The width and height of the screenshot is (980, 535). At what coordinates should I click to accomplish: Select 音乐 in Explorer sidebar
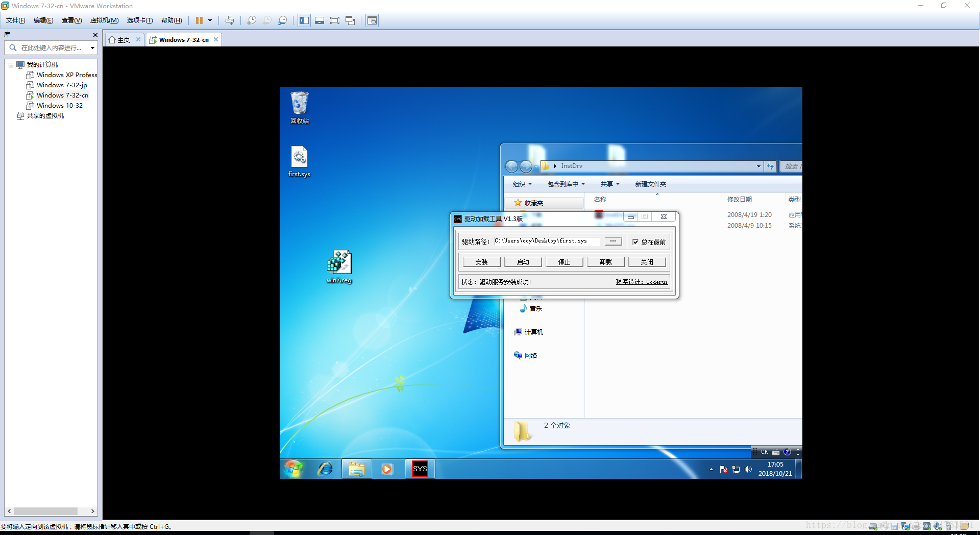pyautogui.click(x=531, y=309)
